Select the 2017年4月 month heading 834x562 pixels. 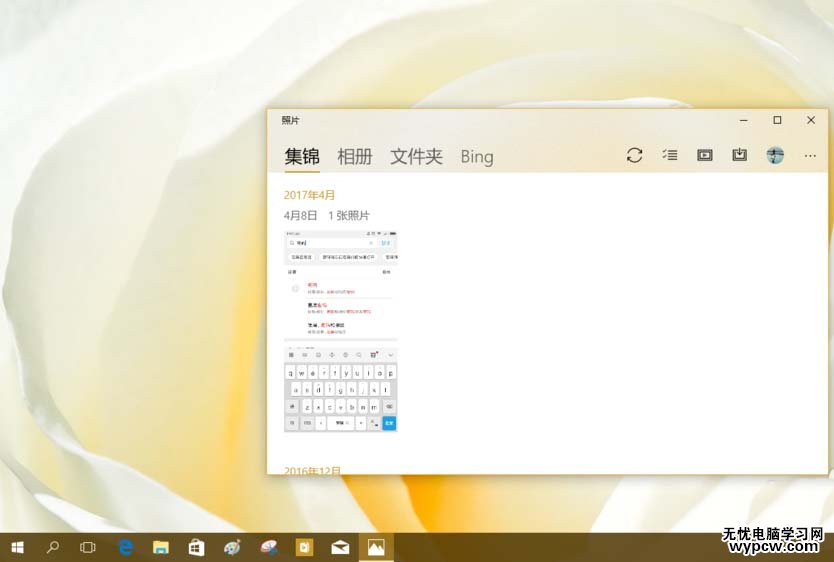(310, 195)
